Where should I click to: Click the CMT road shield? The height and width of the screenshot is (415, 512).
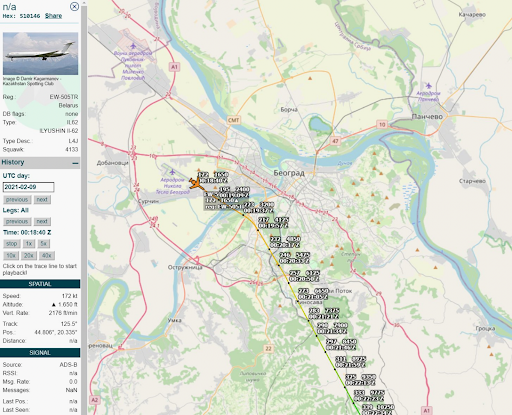pyautogui.click(x=233, y=120)
